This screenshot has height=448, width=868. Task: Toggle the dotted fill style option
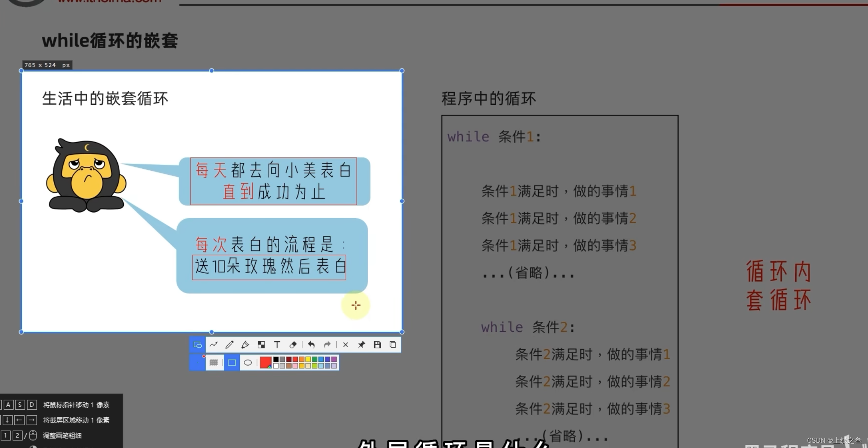pos(214,363)
